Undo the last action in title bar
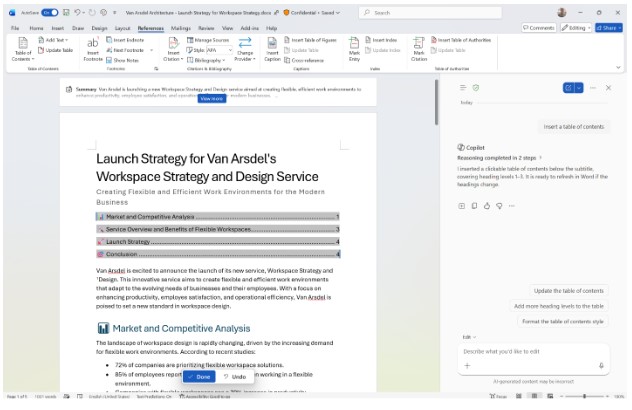The width and height of the screenshot is (632, 410). (x=77, y=12)
